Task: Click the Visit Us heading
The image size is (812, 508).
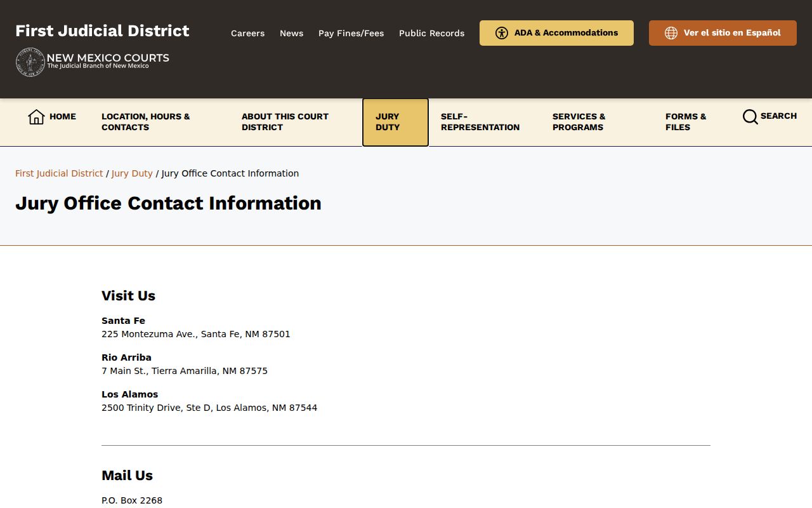Action: point(128,296)
